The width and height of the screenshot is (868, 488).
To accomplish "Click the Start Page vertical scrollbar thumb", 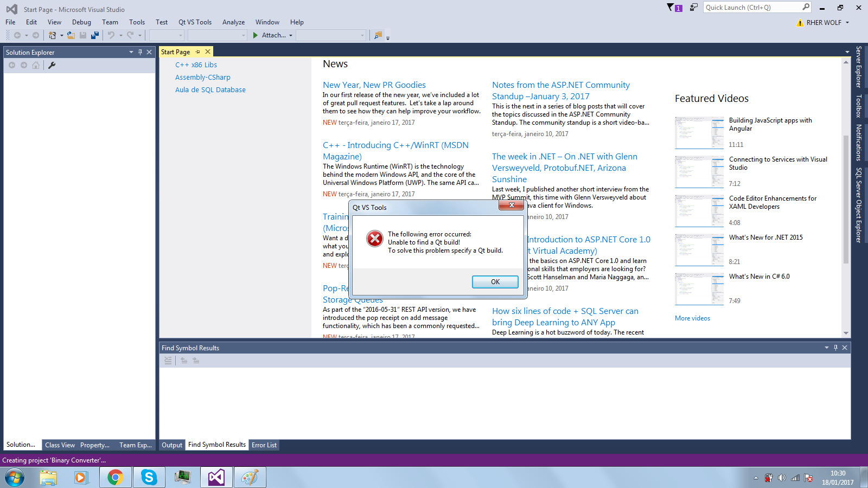I will point(846,200).
